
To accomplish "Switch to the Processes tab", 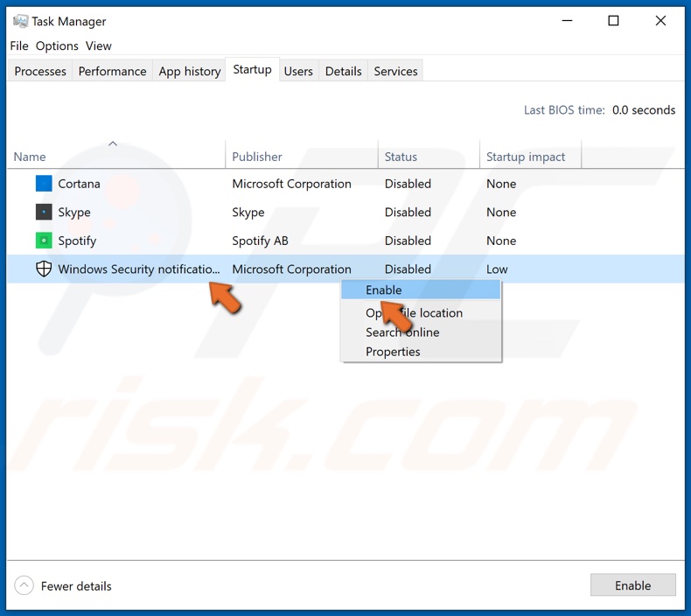I will [40, 71].
